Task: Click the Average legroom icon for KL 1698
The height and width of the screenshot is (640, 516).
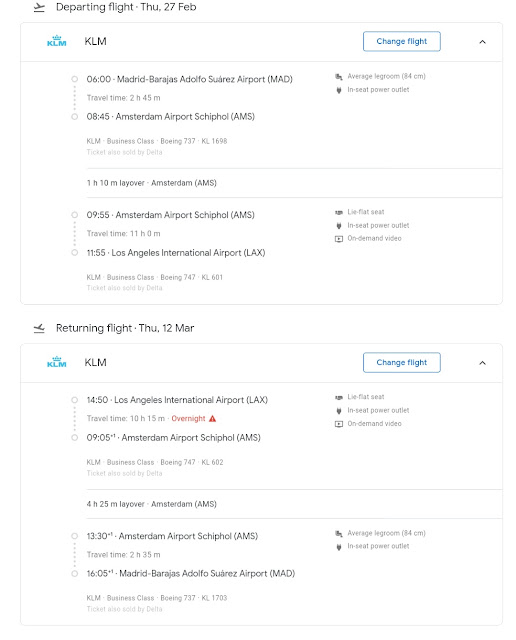Action: point(339,77)
